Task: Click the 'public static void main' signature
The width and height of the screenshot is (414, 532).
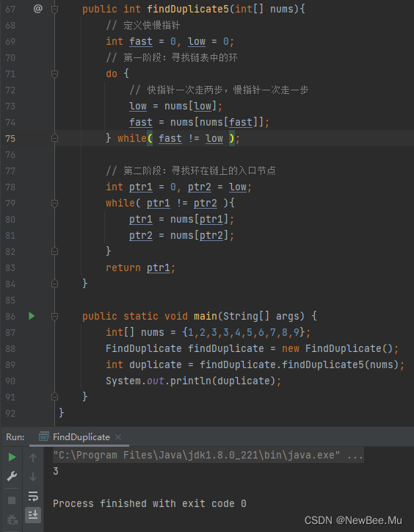Action: click(x=200, y=316)
